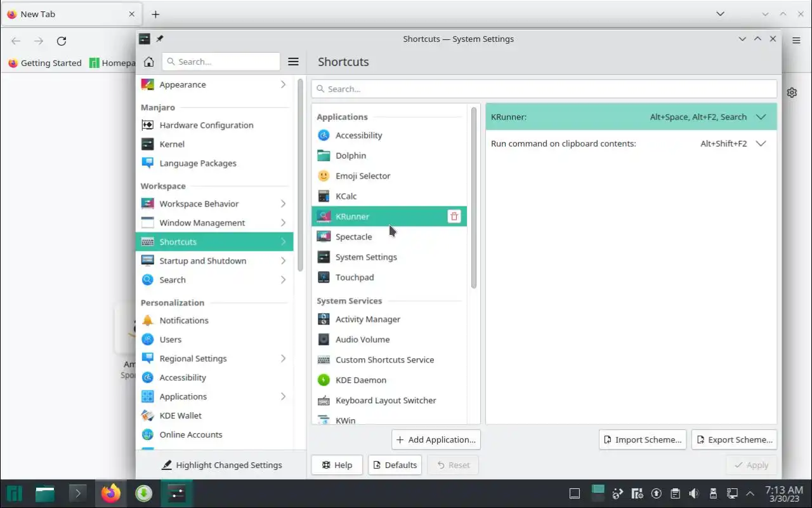The width and height of the screenshot is (812, 508).
Task: Select Custom Shortcuts Service entry
Action: tap(389, 360)
